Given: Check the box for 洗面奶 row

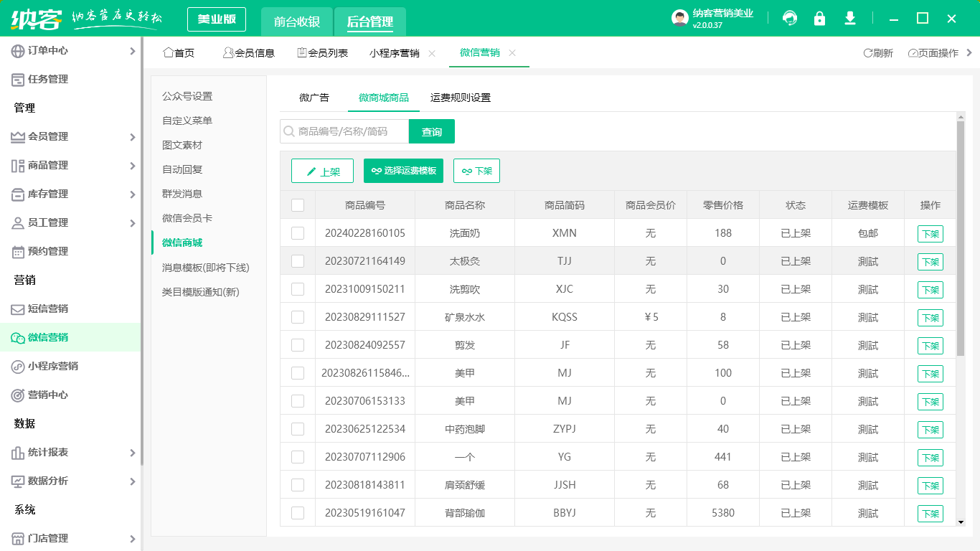Looking at the screenshot, I should (298, 233).
